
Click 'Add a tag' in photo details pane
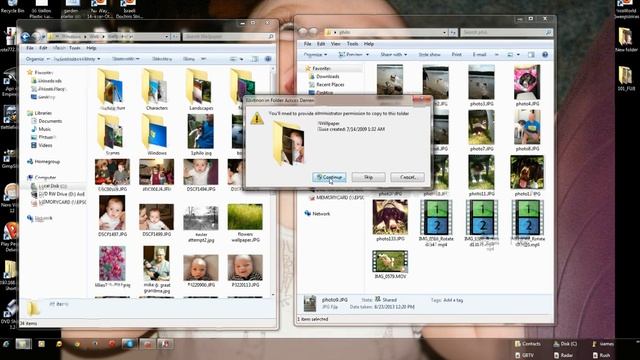click(x=453, y=300)
